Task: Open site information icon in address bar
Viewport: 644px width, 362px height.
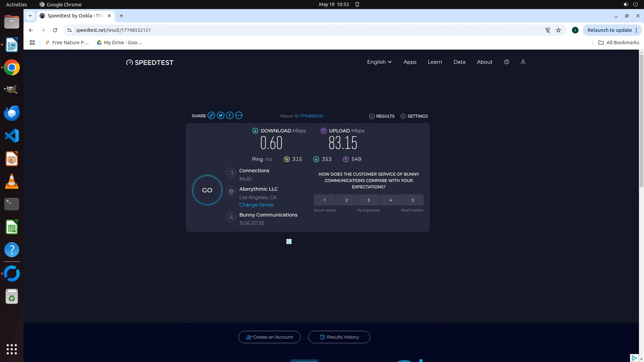Action: tap(69, 30)
